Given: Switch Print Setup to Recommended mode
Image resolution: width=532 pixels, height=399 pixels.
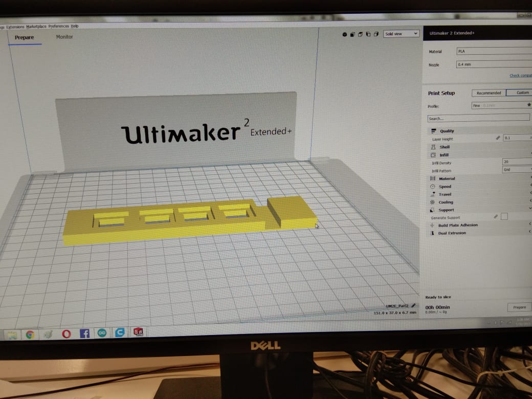Looking at the screenshot, I should (489, 93).
